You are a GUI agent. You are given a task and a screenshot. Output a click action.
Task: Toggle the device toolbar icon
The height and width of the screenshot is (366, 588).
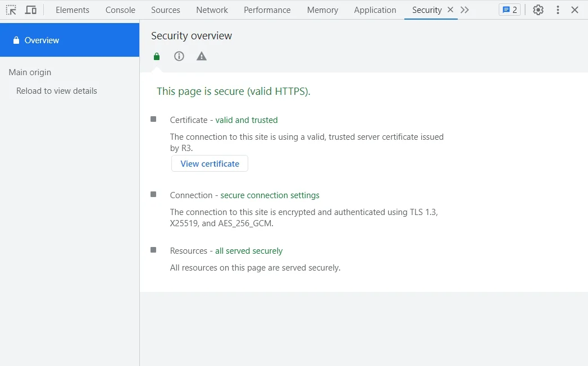tap(31, 10)
